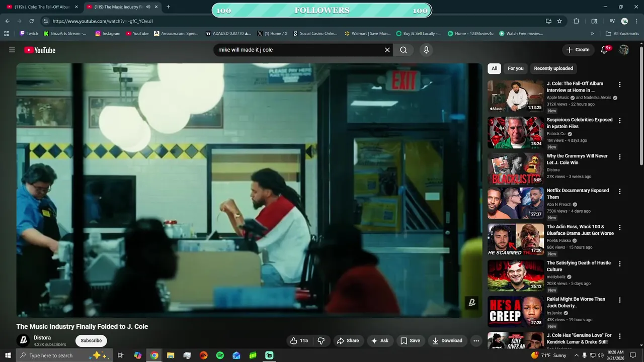Viewport: 644px width, 362px height.
Task: Open All Bookmarks folder
Action: point(622,34)
